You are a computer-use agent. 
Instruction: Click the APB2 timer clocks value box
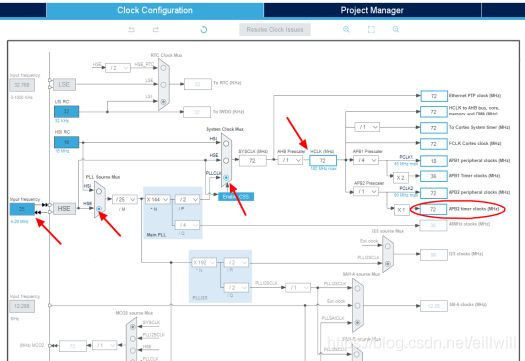433,209
